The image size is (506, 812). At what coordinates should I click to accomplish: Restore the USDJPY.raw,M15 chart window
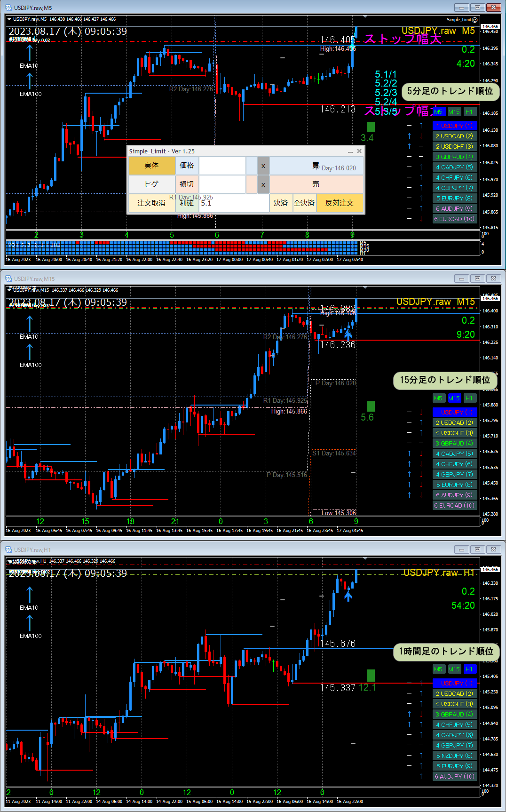tap(477, 279)
